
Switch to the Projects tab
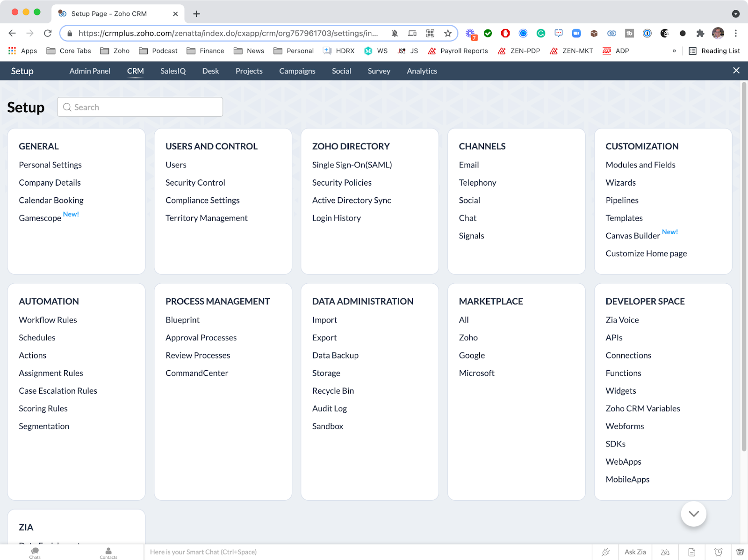(x=249, y=71)
